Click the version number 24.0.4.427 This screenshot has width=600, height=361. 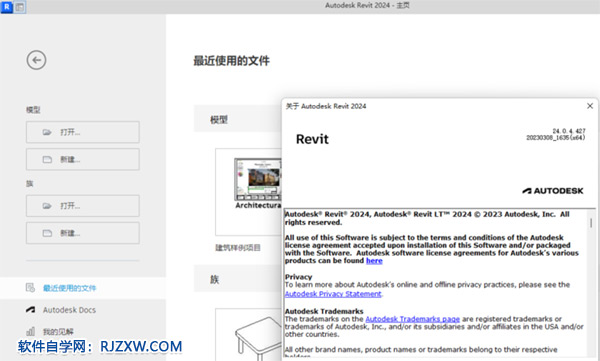point(569,131)
